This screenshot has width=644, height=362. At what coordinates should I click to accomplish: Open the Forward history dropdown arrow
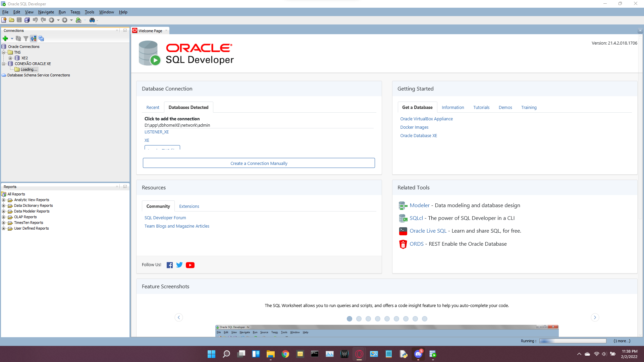pyautogui.click(x=71, y=20)
